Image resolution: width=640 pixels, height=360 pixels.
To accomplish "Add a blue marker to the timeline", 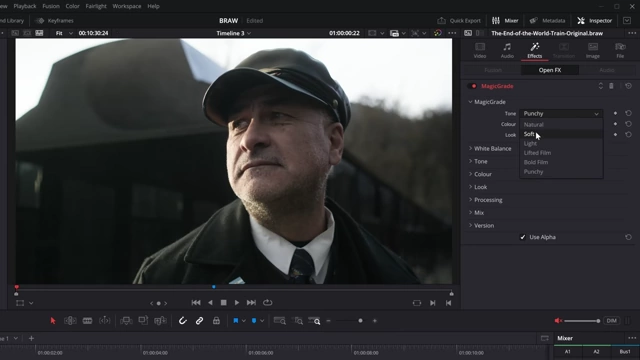I will click(254, 321).
